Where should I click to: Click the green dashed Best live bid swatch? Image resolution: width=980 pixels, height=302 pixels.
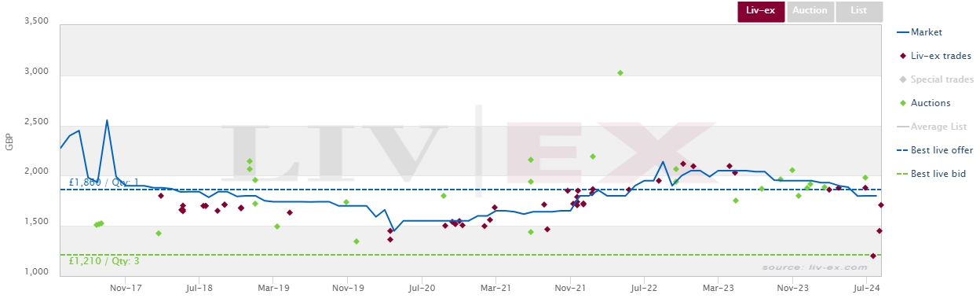(902, 174)
